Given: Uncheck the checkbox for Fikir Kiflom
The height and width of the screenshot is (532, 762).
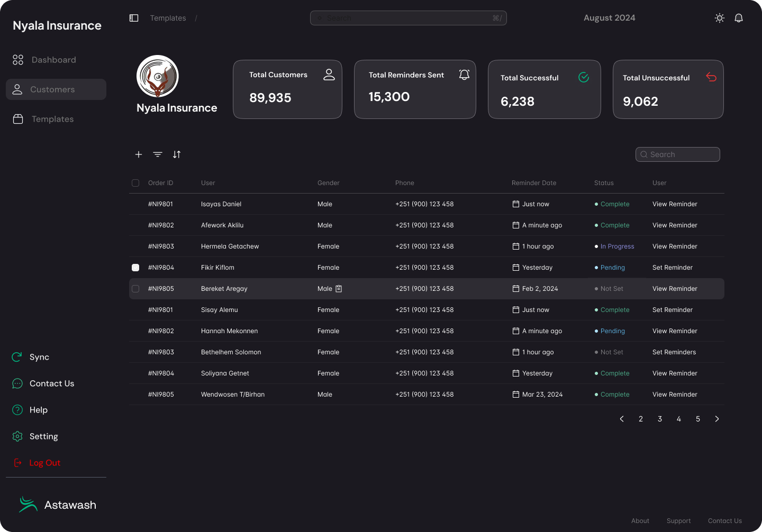Looking at the screenshot, I should tap(135, 268).
